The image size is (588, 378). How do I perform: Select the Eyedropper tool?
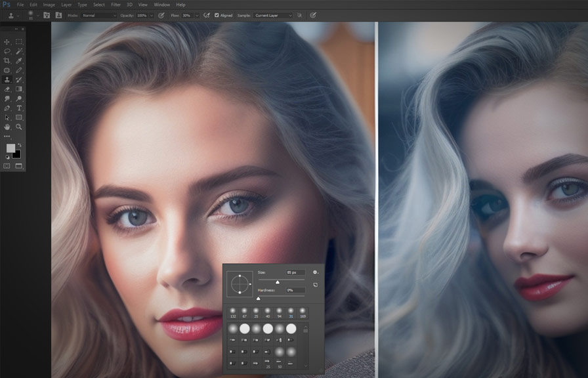pos(19,60)
